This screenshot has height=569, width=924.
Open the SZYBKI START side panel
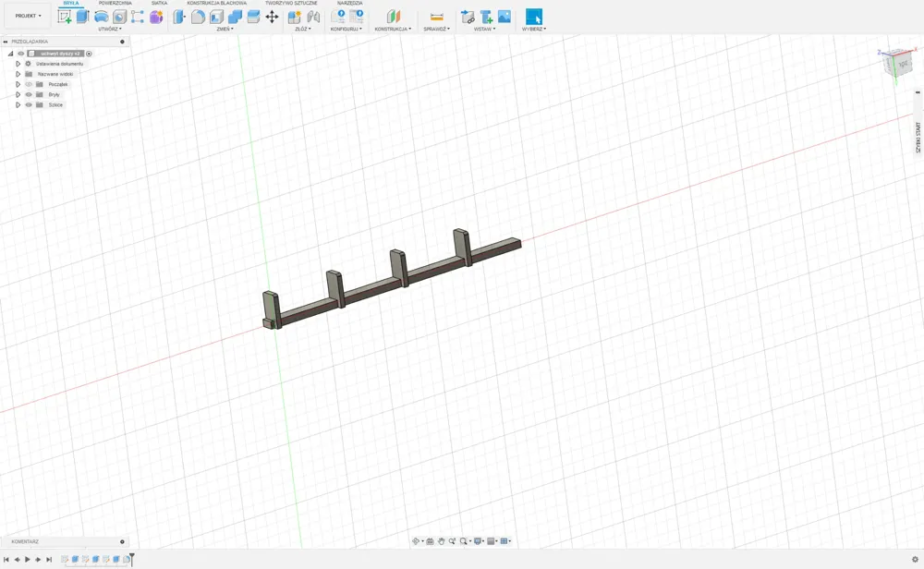[918, 138]
